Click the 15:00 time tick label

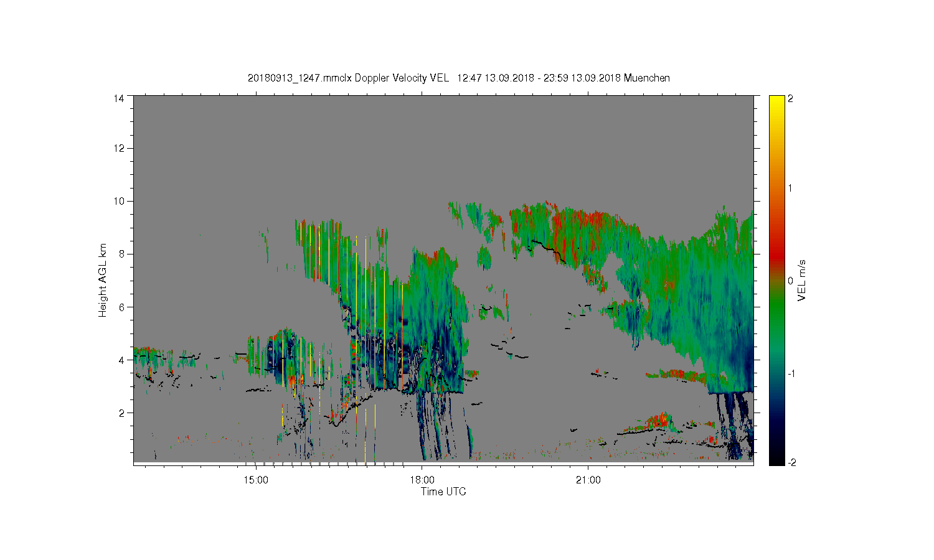point(256,480)
